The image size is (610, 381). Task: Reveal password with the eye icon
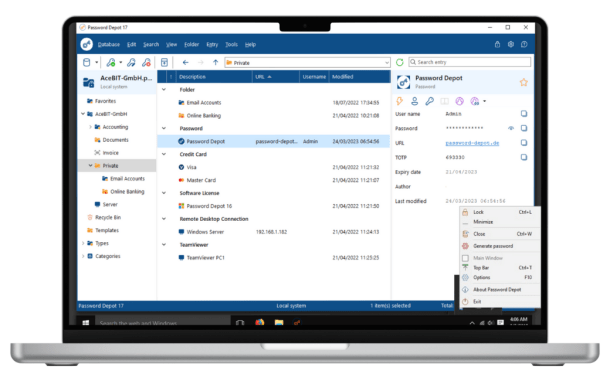[511, 128]
